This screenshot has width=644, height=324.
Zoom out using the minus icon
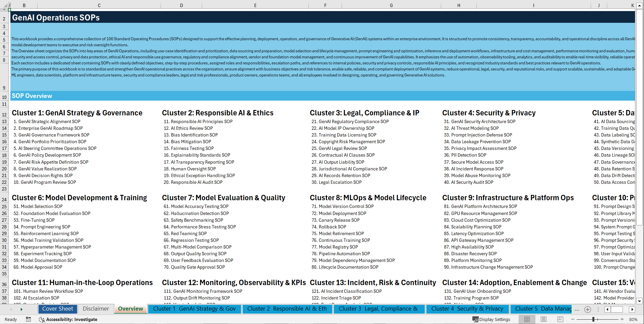coord(573,319)
